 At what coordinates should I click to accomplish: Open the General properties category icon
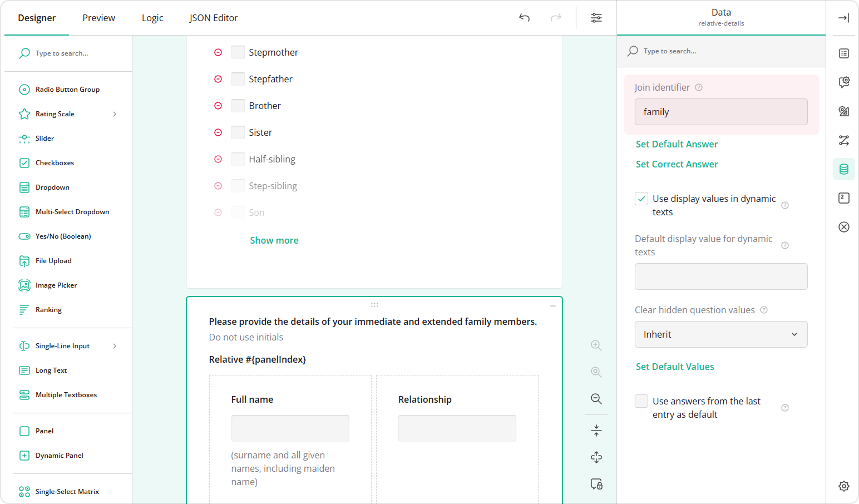pyautogui.click(x=843, y=53)
